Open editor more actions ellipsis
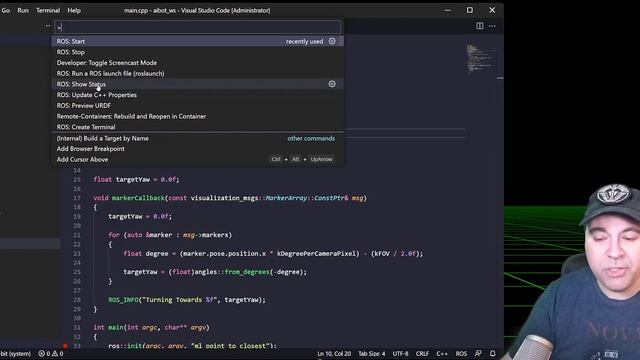640x360 pixels. click(493, 26)
